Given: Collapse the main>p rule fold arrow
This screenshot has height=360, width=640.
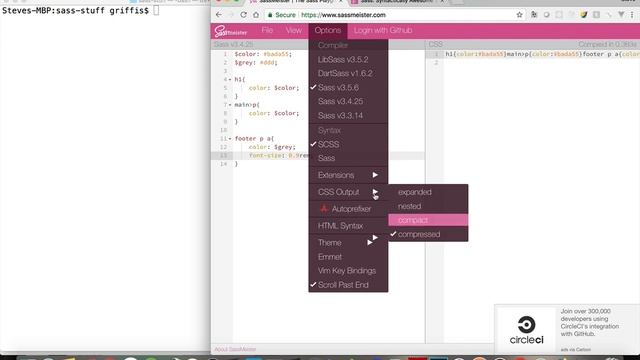Looking at the screenshot, I should tap(230, 105).
